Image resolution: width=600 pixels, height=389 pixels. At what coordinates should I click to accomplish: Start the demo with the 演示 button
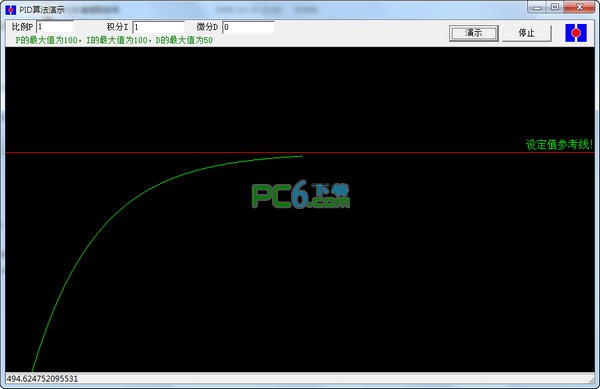474,33
